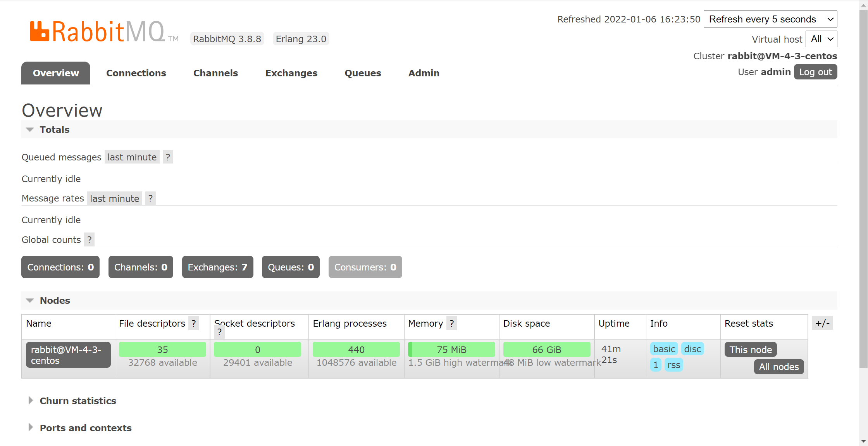Log out of admin user
This screenshot has height=446, width=868.
coord(815,72)
